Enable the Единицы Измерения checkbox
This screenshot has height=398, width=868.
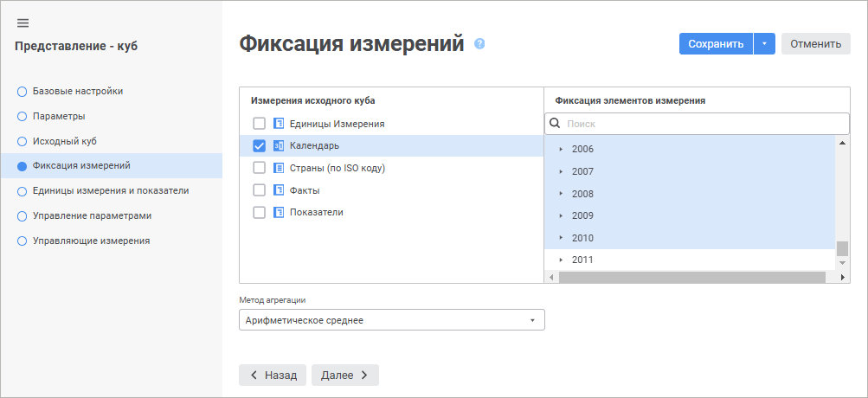pos(259,124)
